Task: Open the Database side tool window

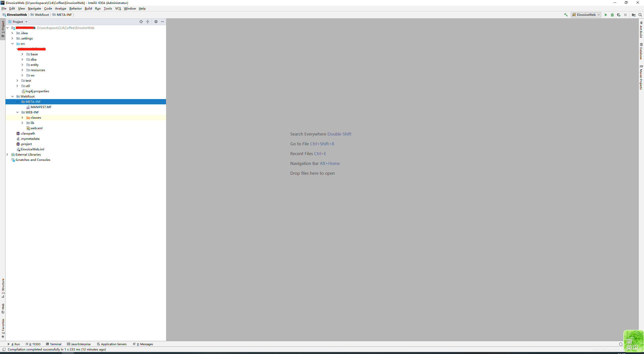Action: click(641, 51)
